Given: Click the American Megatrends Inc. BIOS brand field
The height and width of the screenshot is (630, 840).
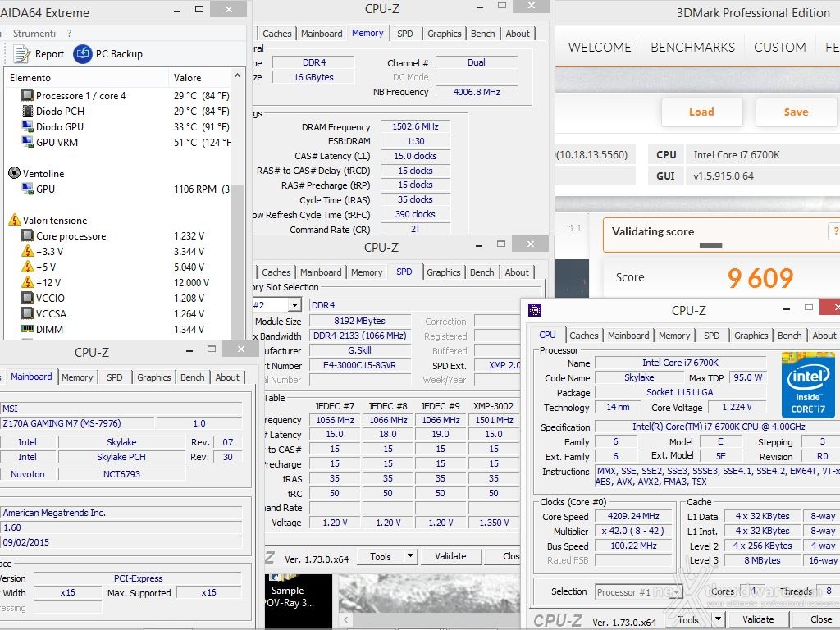Looking at the screenshot, I should (121, 513).
